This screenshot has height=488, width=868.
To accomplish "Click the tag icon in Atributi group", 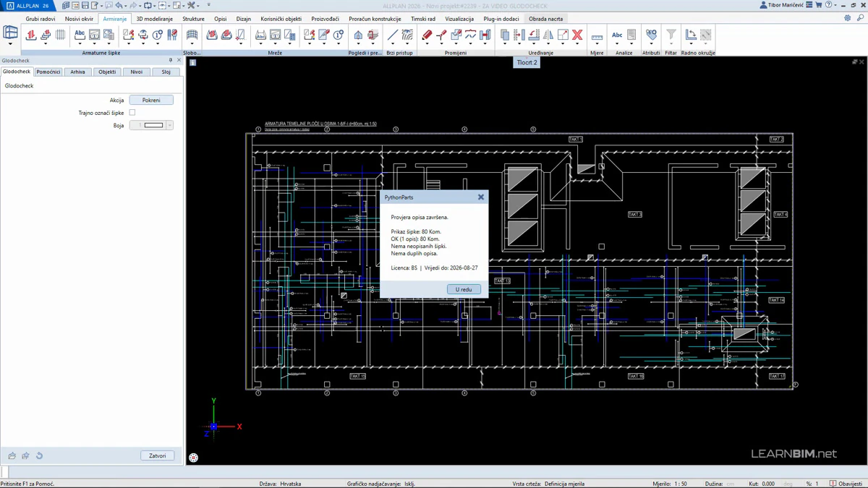I will 651,34.
